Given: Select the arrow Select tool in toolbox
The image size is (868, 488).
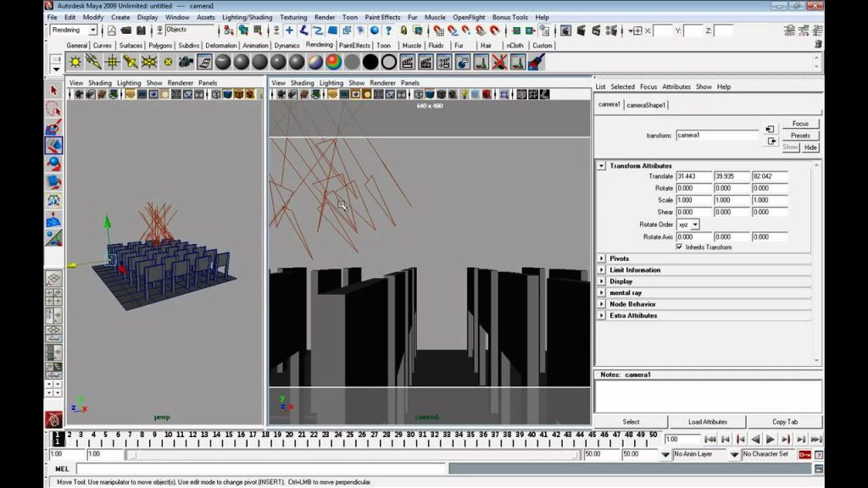Looking at the screenshot, I should [53, 90].
